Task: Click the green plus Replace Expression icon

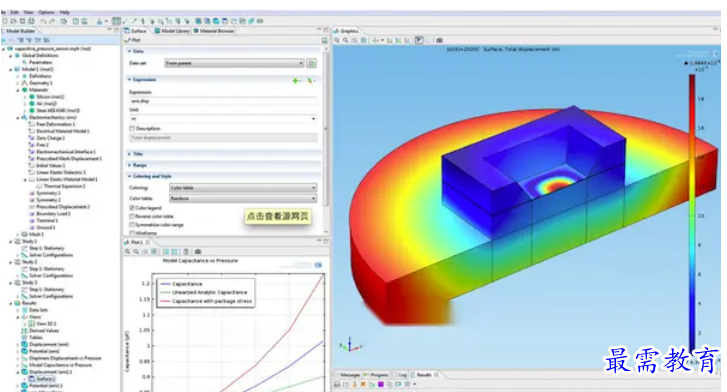Action: click(x=296, y=81)
